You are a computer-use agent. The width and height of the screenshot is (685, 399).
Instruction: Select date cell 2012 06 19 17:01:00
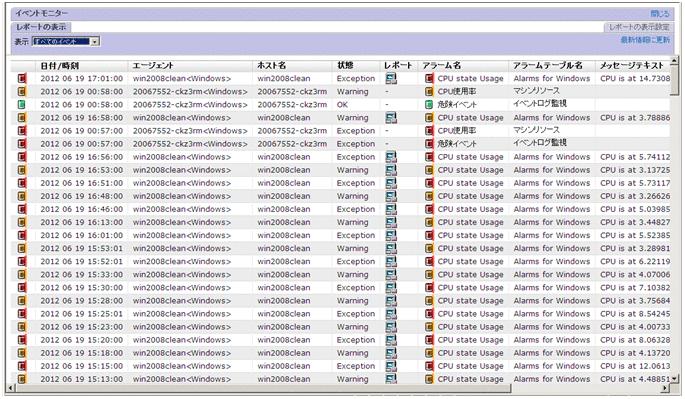tap(82, 79)
